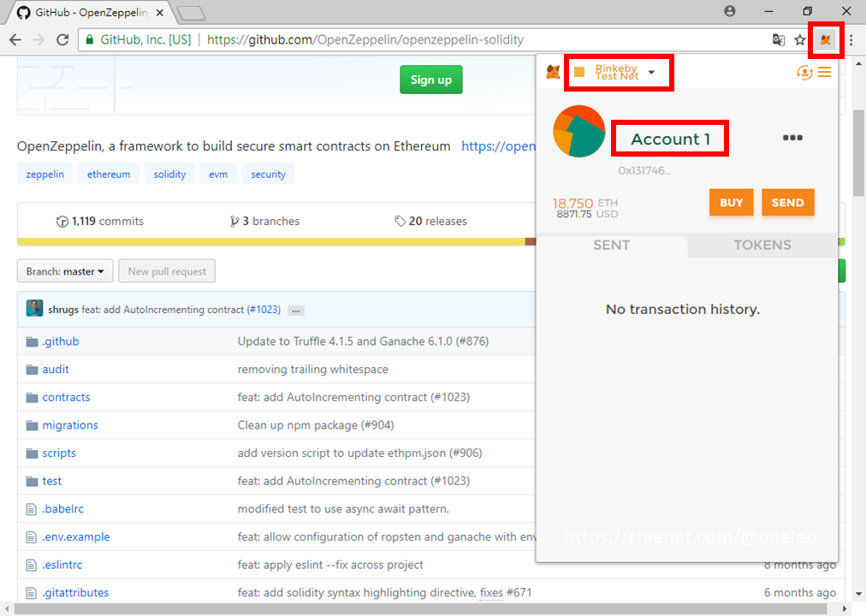Screen dimensions: 866x616
Task: Open the 3 branches link
Action: pos(264,222)
